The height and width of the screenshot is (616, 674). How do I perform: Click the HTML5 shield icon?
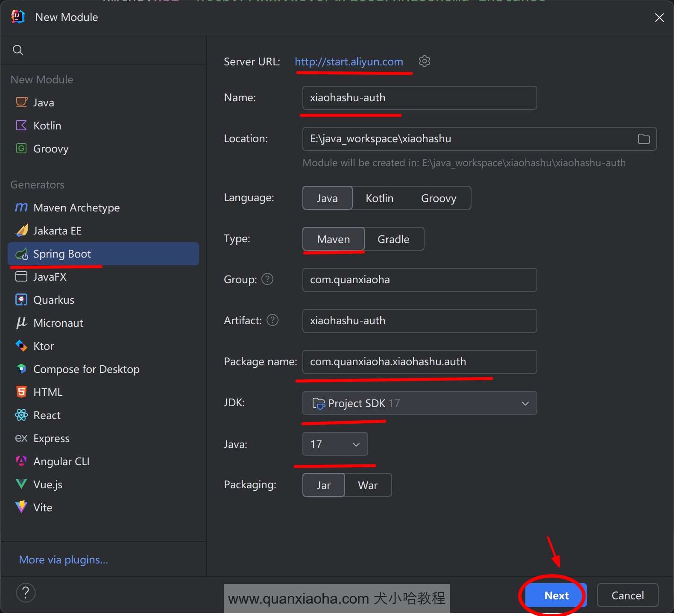(21, 392)
